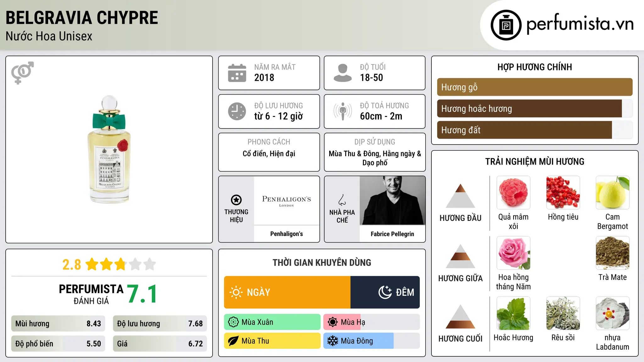This screenshot has height=362, width=644.
Task: Click the Giá 6.72 score bar
Action: (x=160, y=344)
